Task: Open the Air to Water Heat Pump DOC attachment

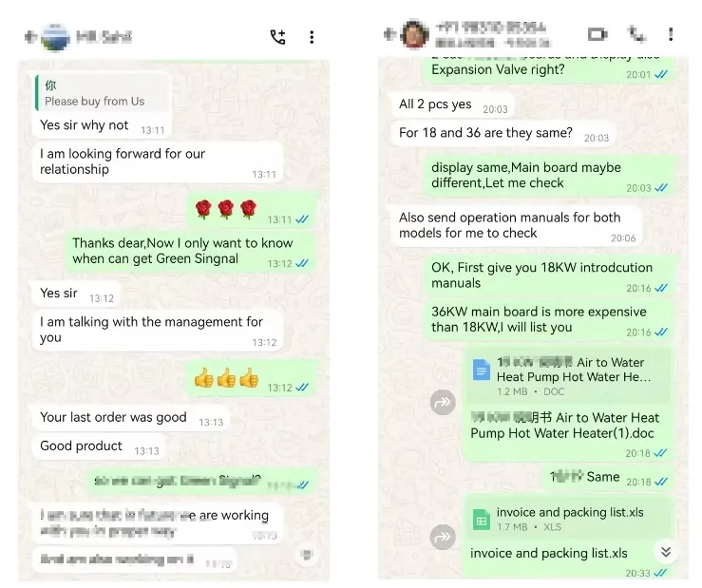Action: click(569, 376)
